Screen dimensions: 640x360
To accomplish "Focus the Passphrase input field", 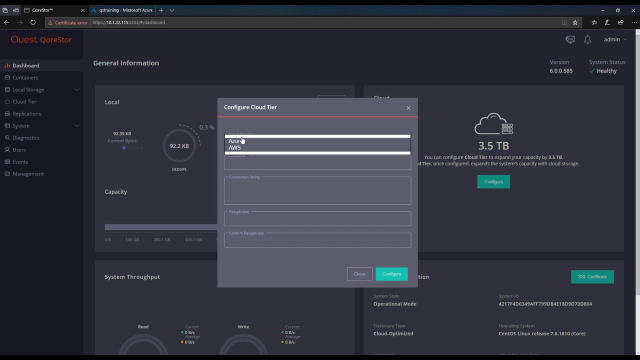I will coord(317,219).
